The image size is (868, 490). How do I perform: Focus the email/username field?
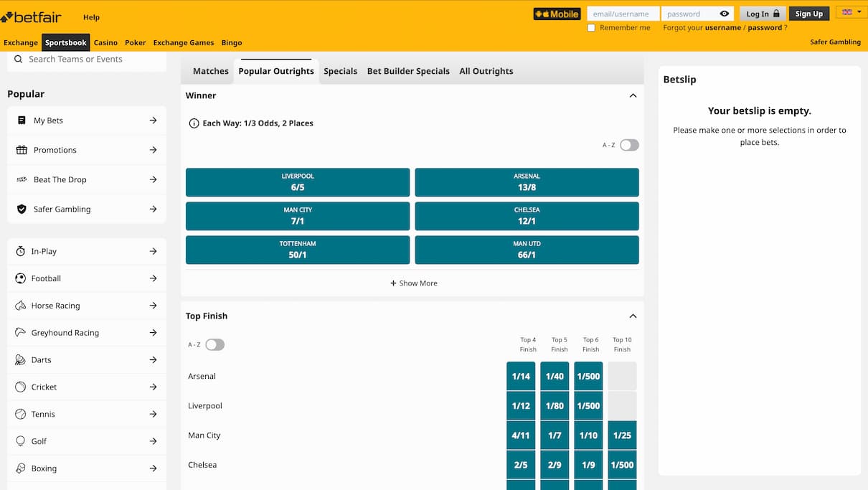click(623, 14)
